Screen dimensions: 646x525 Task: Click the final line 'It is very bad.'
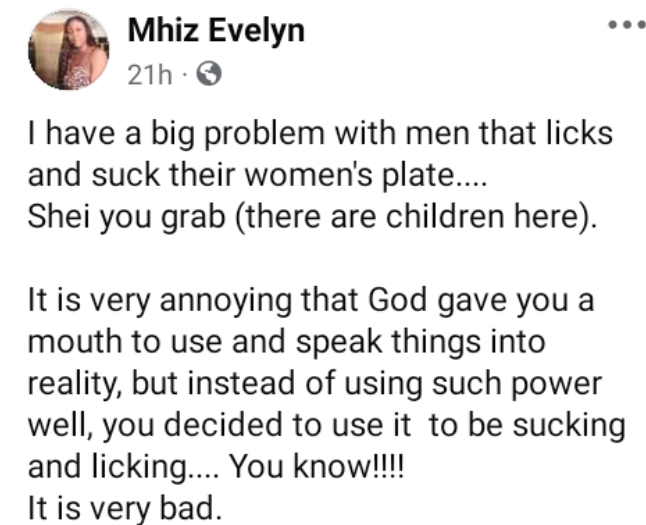125,508
